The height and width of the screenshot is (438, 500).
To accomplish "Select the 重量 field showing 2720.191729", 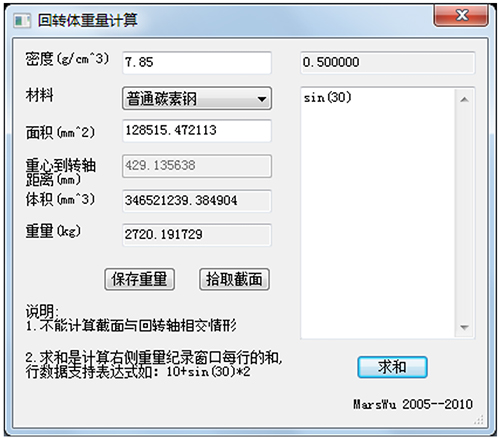I will pos(197,235).
